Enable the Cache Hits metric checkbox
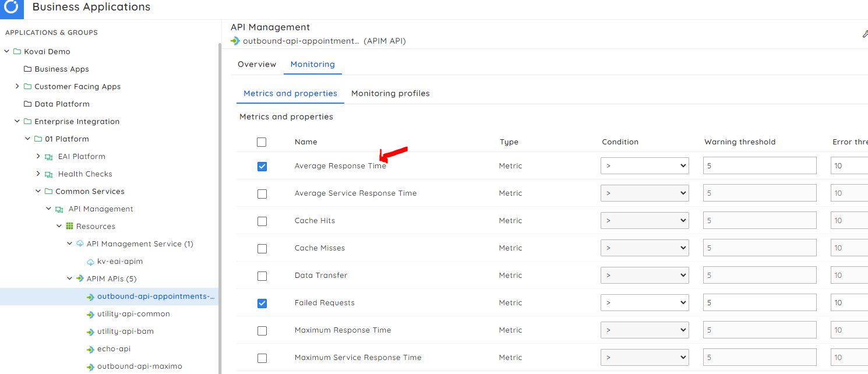This screenshot has height=374, width=868. (262, 221)
